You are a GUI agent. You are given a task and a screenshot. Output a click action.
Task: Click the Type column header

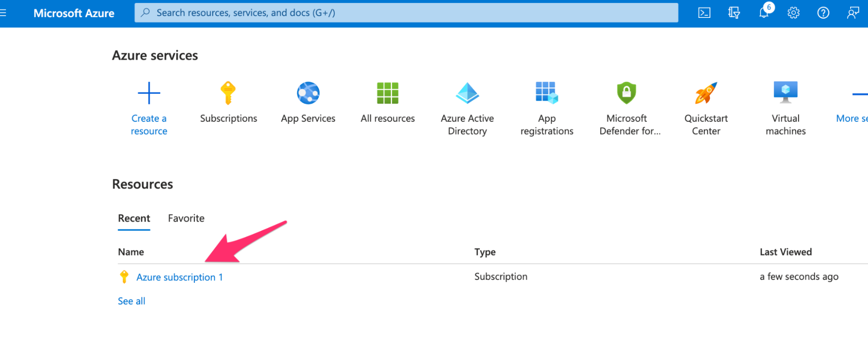[x=485, y=252]
